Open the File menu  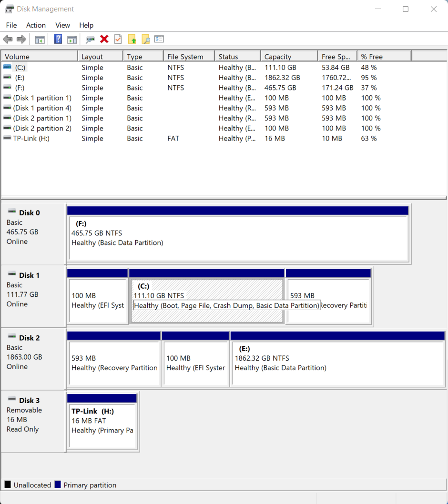(x=11, y=25)
